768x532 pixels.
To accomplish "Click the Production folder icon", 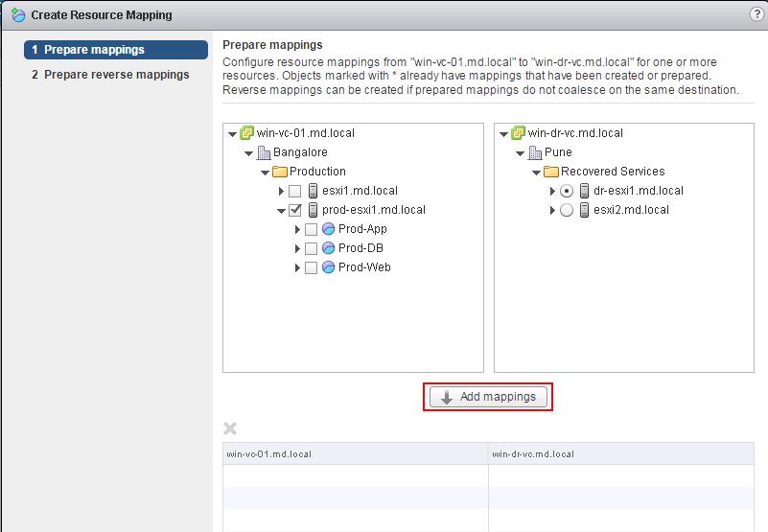I will 280,172.
